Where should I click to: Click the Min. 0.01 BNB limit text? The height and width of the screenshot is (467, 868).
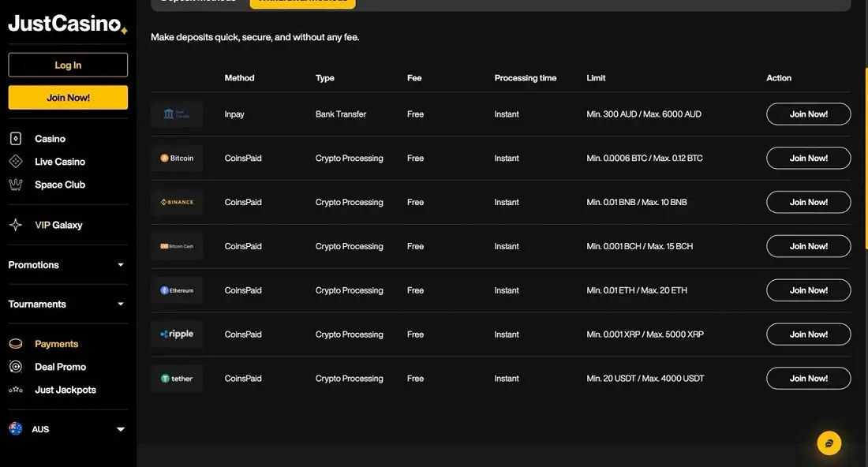[x=637, y=202]
